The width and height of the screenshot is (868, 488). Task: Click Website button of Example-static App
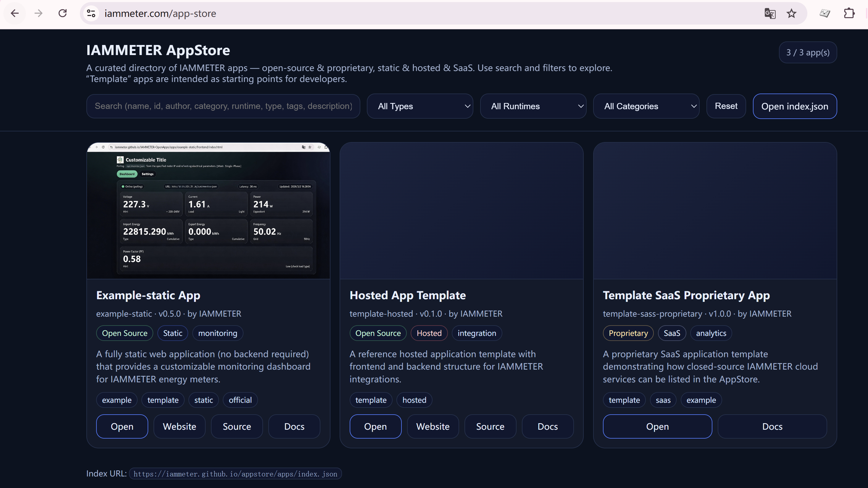click(179, 426)
